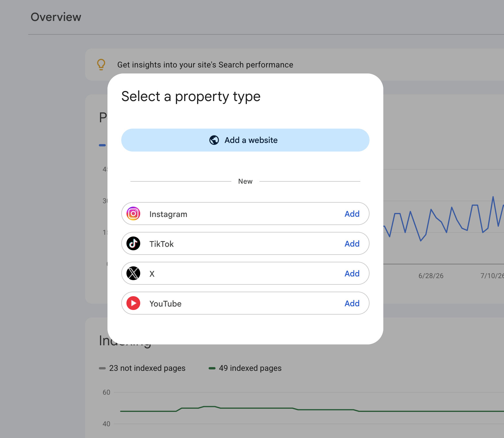Click the green indexed pages line
The width and height of the screenshot is (504, 438).
[312, 410]
